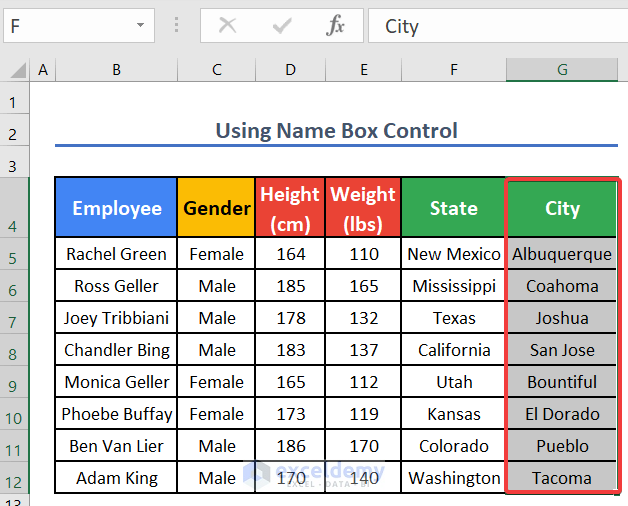Click the City header cell
This screenshot has width=628, height=506.
point(562,208)
